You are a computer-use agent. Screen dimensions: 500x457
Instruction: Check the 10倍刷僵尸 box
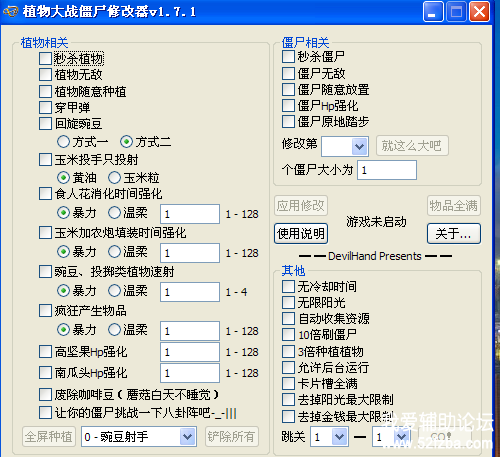(288, 334)
